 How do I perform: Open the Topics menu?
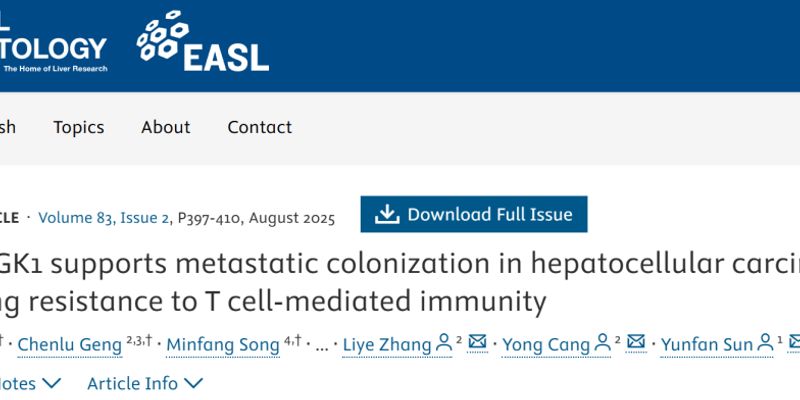[x=79, y=127]
